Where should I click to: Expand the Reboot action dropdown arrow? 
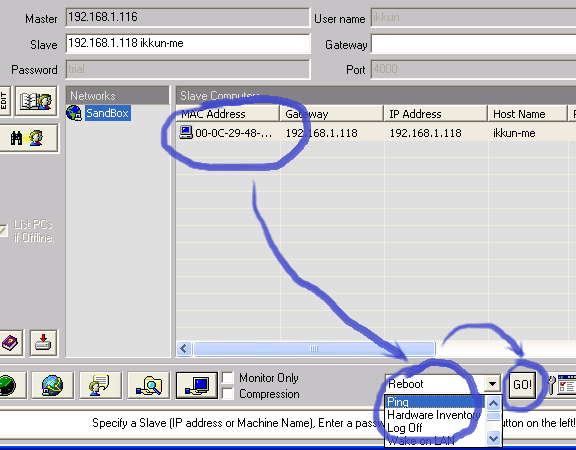492,384
